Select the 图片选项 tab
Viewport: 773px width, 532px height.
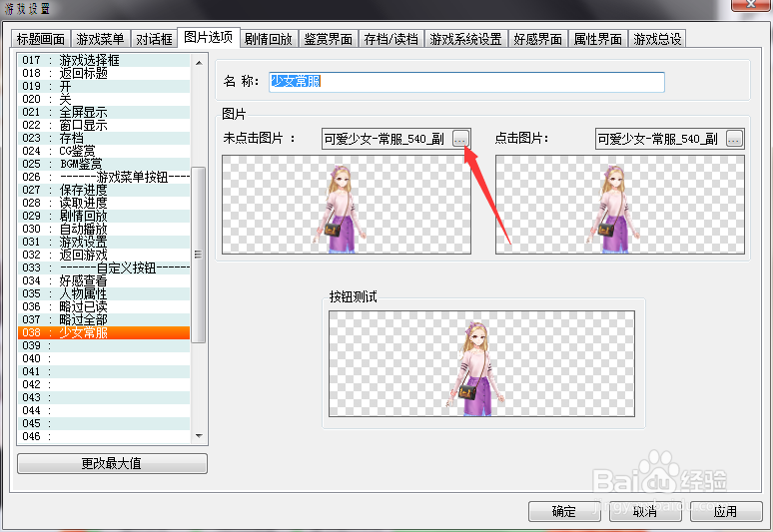(208, 37)
